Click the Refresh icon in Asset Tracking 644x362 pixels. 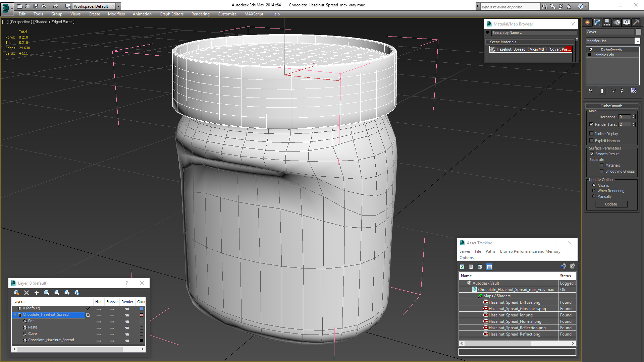pos(462,267)
